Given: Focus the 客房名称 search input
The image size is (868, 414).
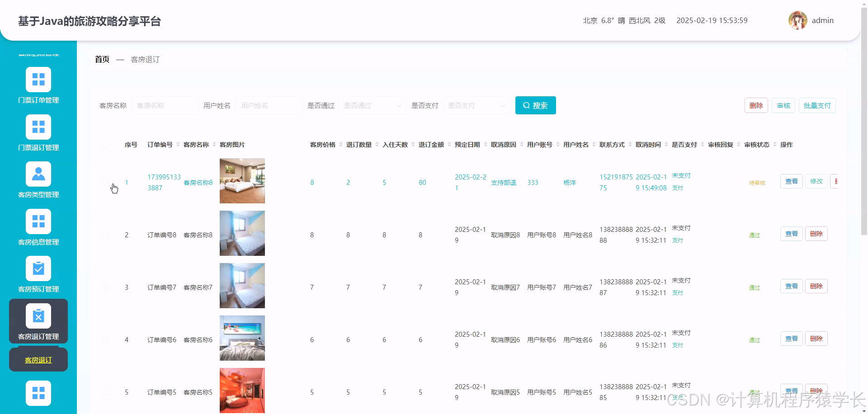Looking at the screenshot, I should click(x=165, y=105).
